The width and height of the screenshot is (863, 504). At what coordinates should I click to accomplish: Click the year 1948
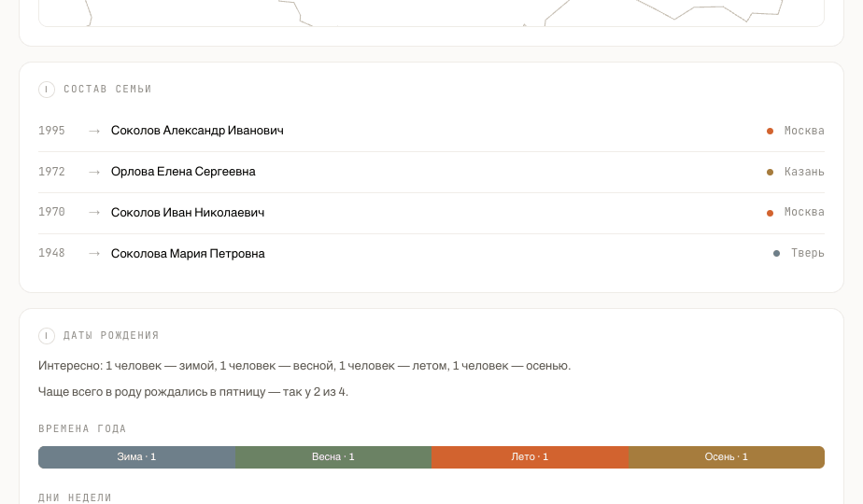point(51,253)
